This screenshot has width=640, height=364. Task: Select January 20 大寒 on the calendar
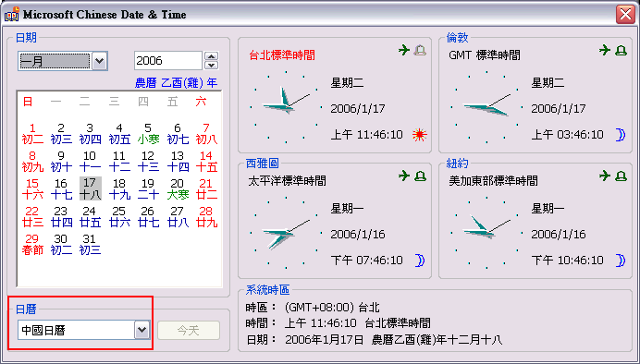tap(178, 189)
